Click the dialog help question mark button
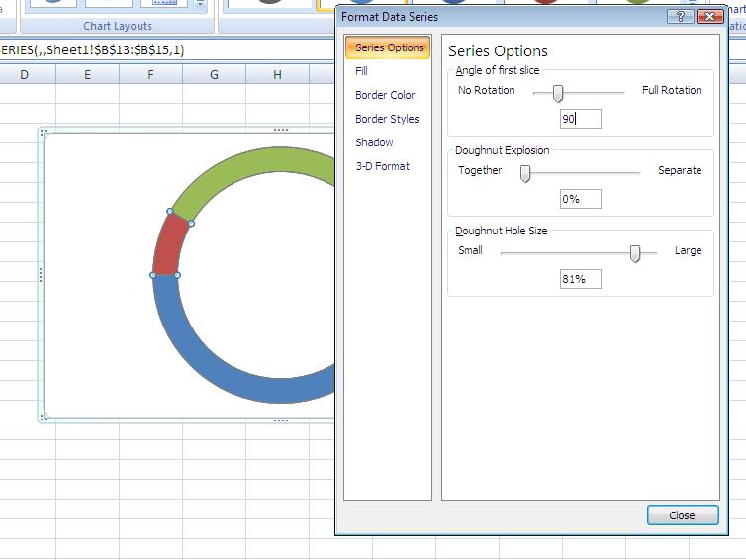Image resolution: width=746 pixels, height=560 pixels. click(680, 17)
